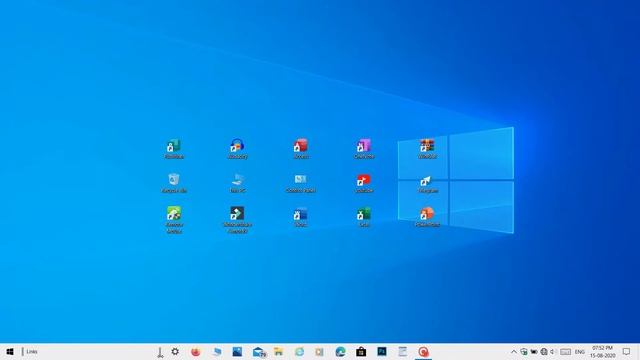Launch Firefox from the taskbar

coord(196,351)
